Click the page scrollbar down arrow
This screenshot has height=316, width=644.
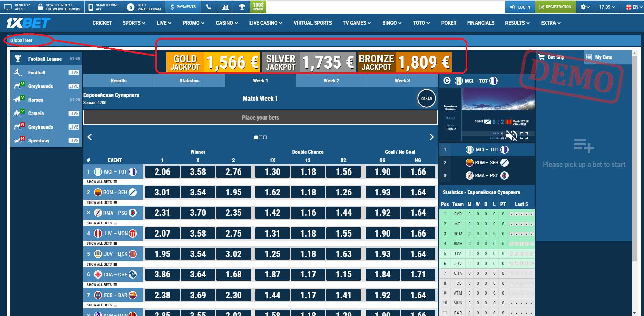pyautogui.click(x=634, y=313)
